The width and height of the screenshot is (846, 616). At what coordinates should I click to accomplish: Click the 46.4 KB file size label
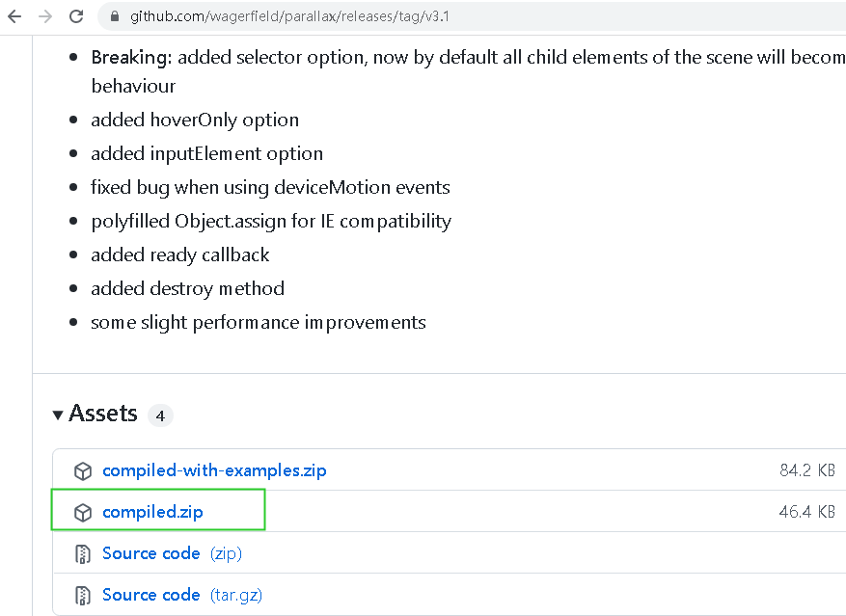pyautogui.click(x=806, y=512)
